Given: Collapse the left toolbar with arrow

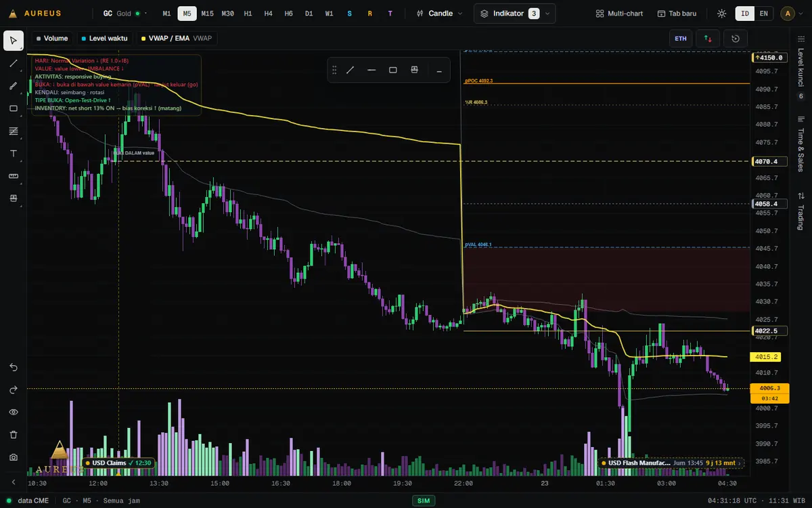Looking at the screenshot, I should 14,482.
